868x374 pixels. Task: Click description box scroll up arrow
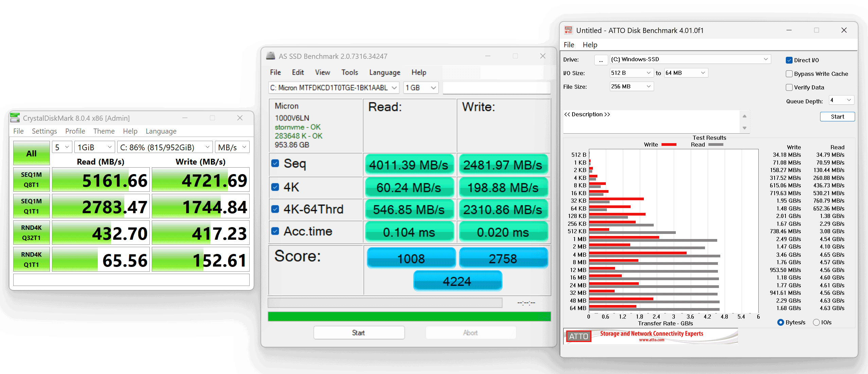(744, 116)
